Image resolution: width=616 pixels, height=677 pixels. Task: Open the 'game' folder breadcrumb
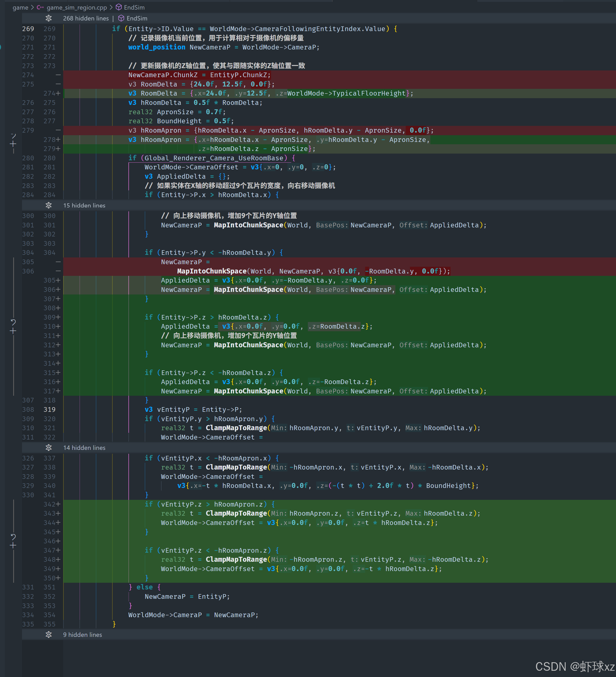[20, 8]
